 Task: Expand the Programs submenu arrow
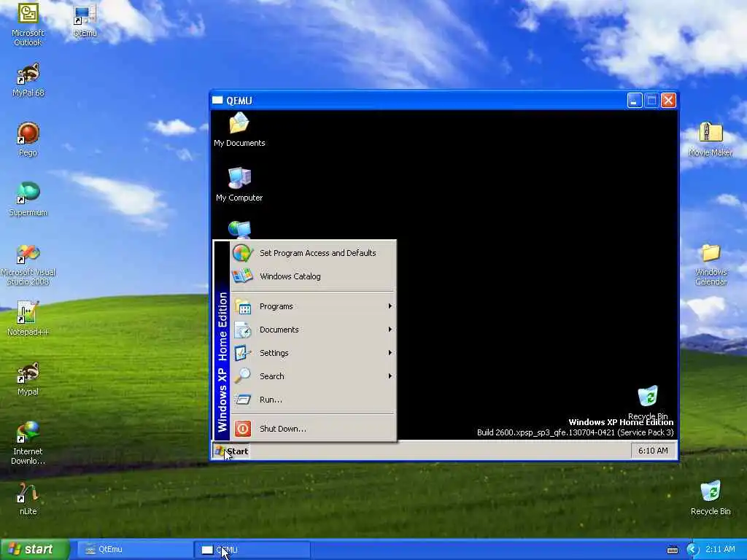(x=390, y=306)
